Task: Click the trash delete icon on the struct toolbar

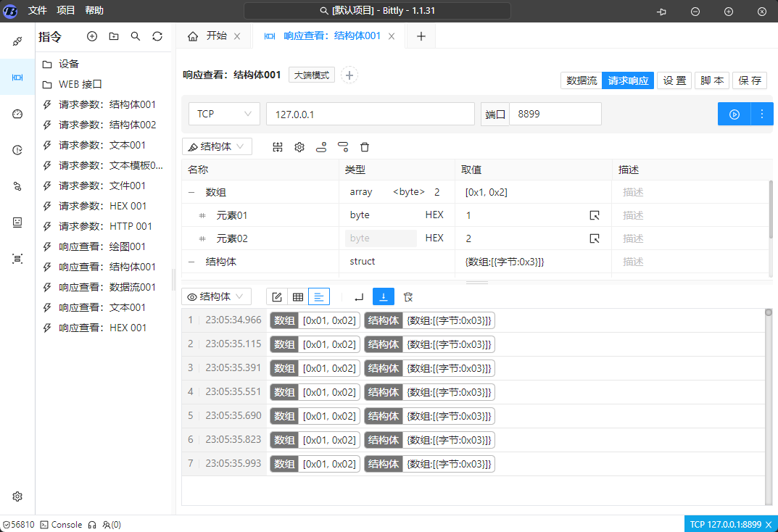Action: [x=365, y=146]
